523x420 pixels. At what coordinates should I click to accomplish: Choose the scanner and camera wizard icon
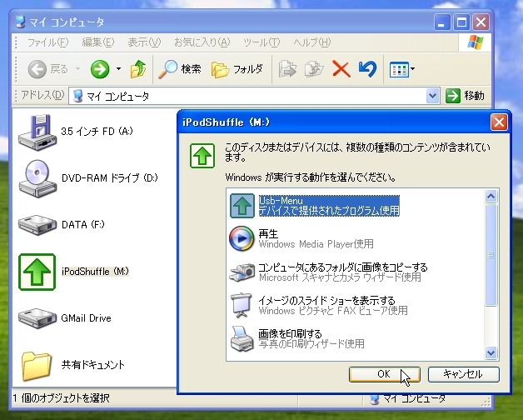(242, 272)
